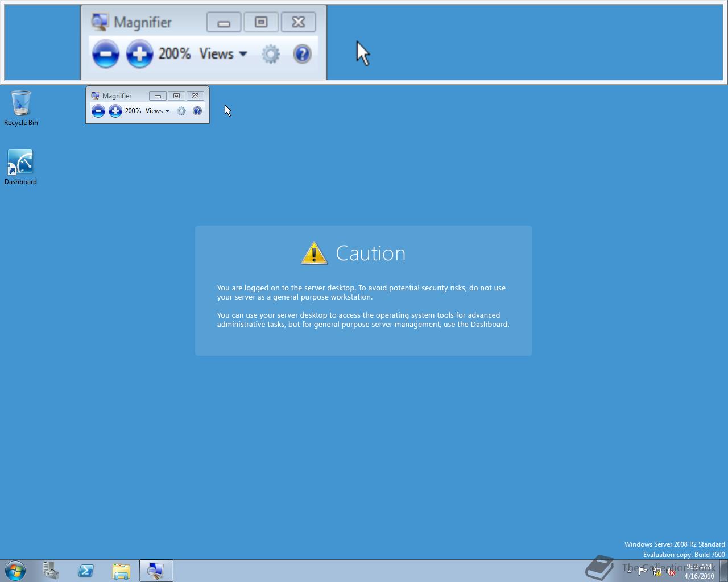Image resolution: width=728 pixels, height=582 pixels.
Task: Select the Recycle Bin desktop icon
Action: point(21,108)
